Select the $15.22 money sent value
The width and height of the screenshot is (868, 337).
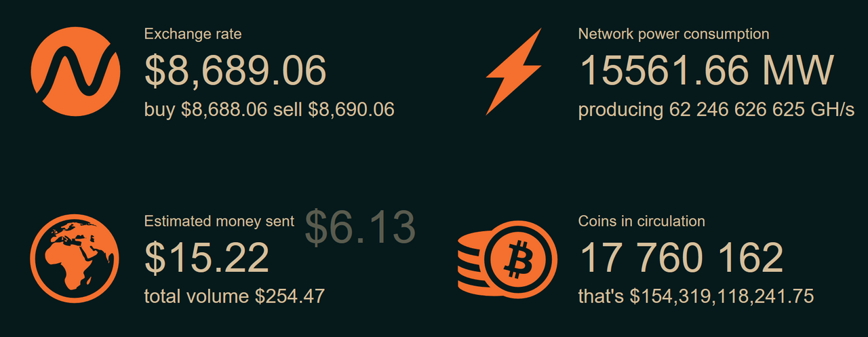pos(208,258)
